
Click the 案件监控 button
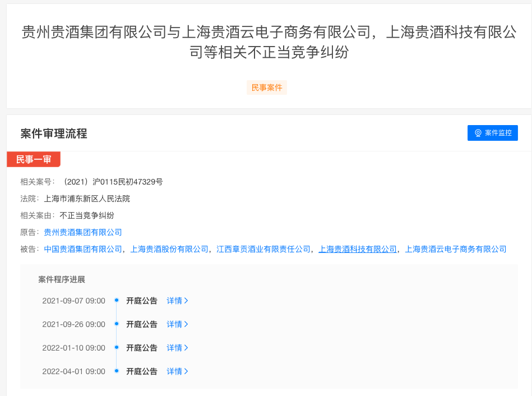pyautogui.click(x=492, y=133)
